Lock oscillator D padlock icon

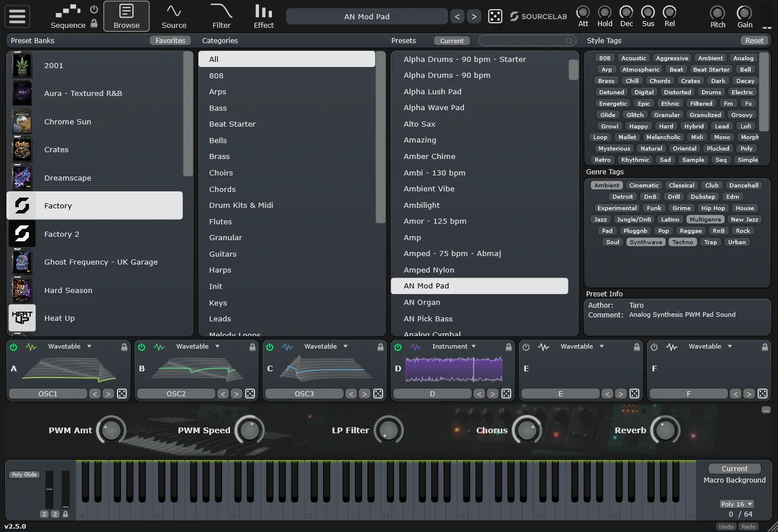tap(509, 347)
